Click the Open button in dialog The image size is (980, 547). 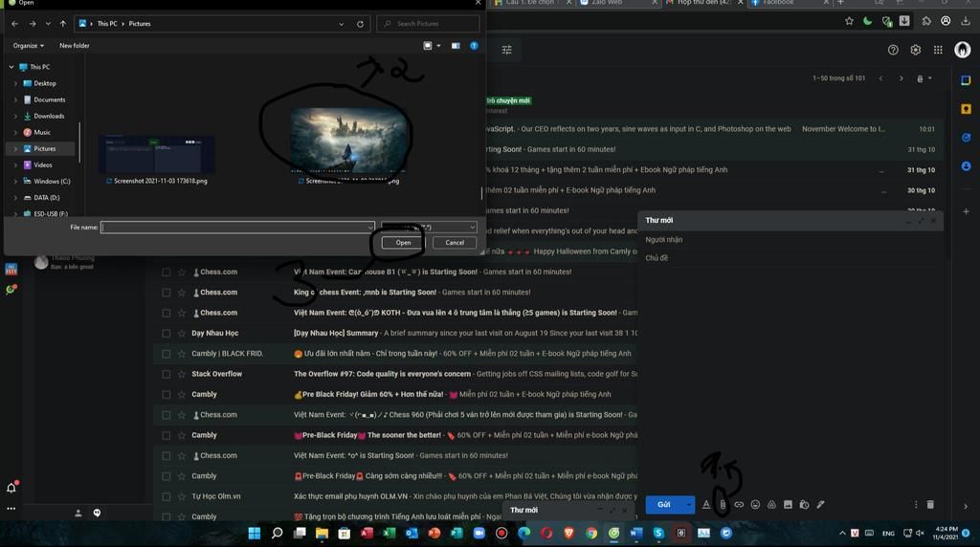coord(403,242)
